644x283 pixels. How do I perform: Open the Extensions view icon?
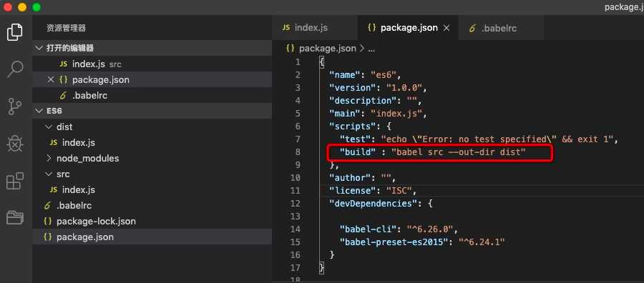point(15,181)
